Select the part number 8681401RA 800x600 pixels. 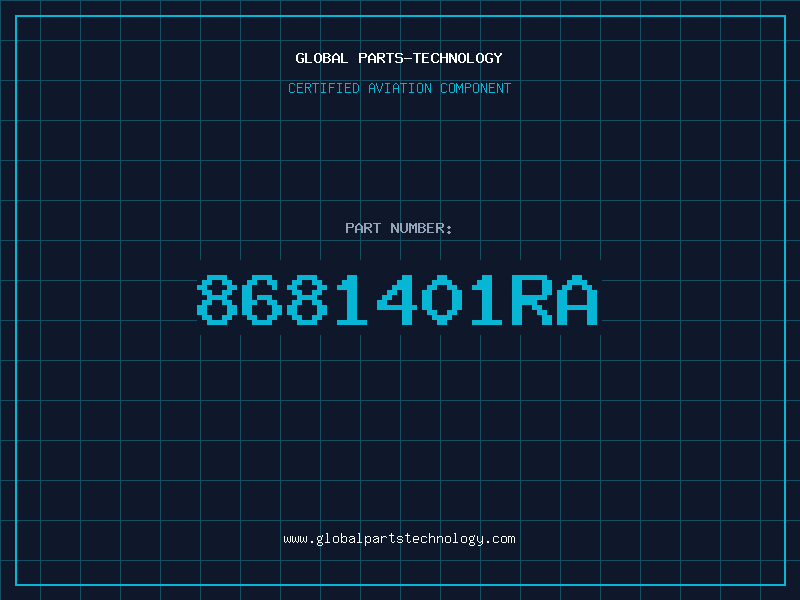pyautogui.click(x=397, y=299)
